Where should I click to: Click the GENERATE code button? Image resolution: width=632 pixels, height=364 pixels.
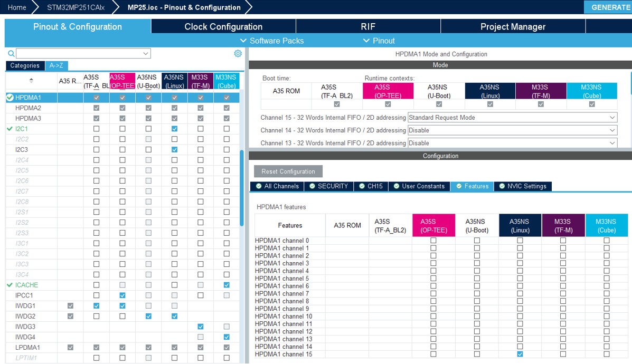pos(608,7)
